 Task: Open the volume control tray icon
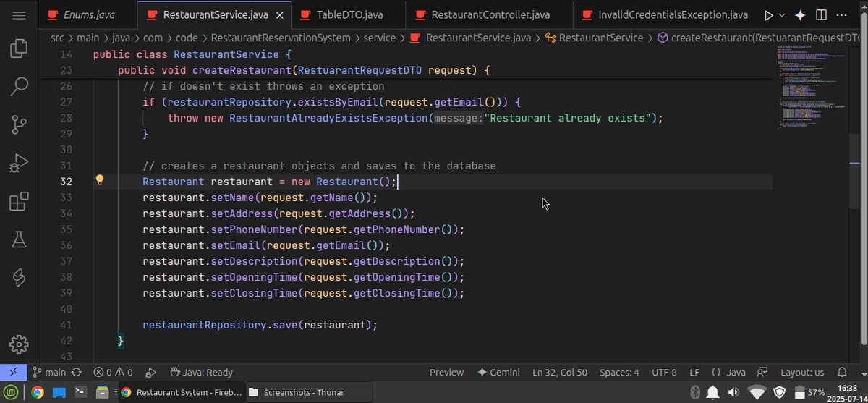point(733,392)
